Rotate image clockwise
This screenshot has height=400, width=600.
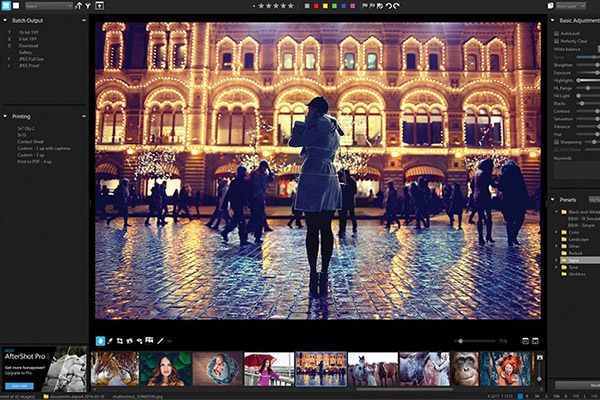[396, 6]
